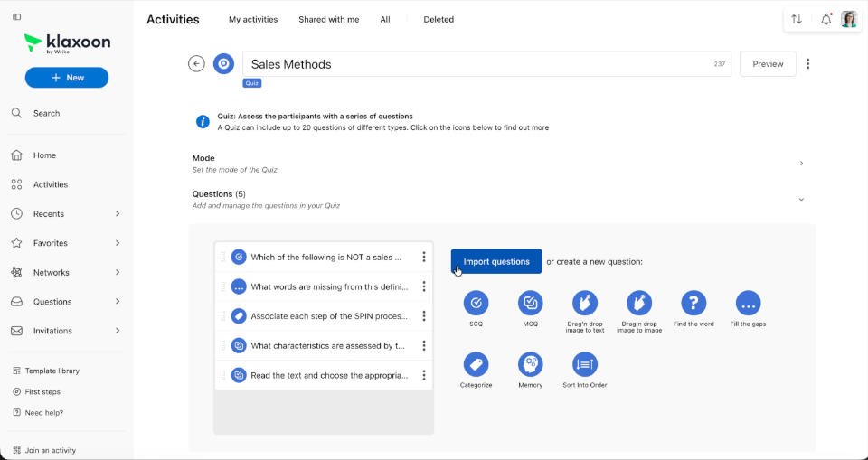Add Drag'n drop image to image question

click(639, 304)
